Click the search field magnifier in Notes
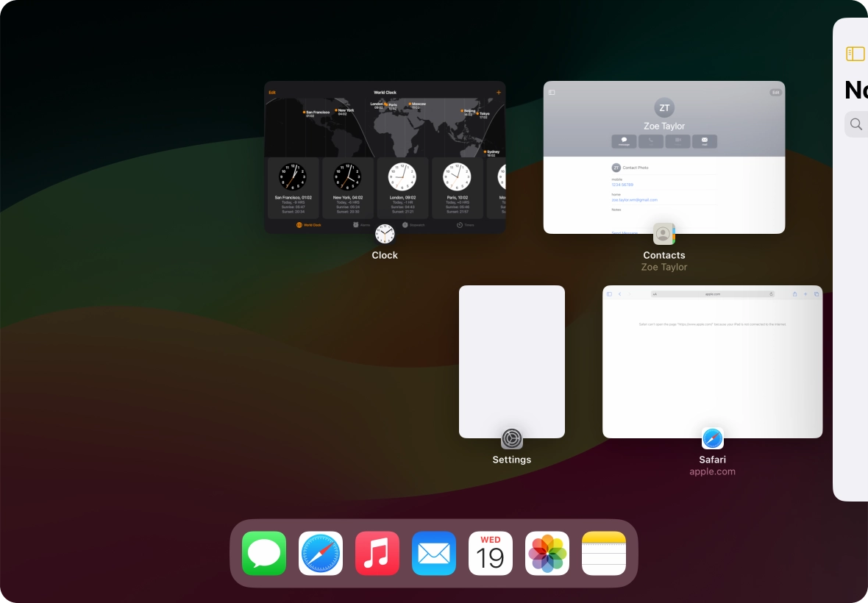This screenshot has width=868, height=603. pos(856,124)
